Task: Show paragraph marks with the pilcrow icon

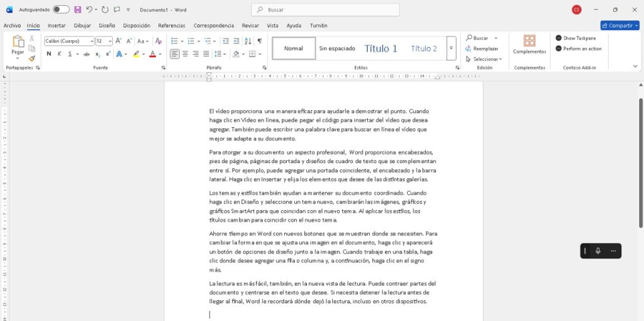Action: 259,41
